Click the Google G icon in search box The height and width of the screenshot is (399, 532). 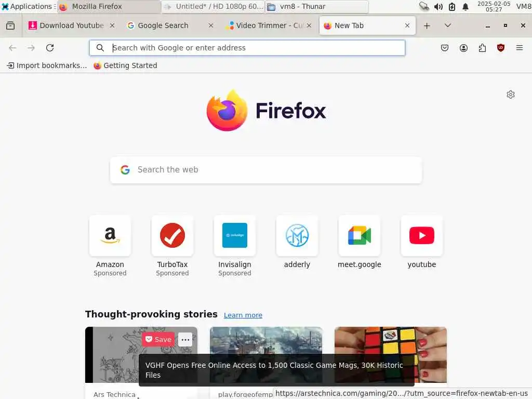(x=125, y=170)
